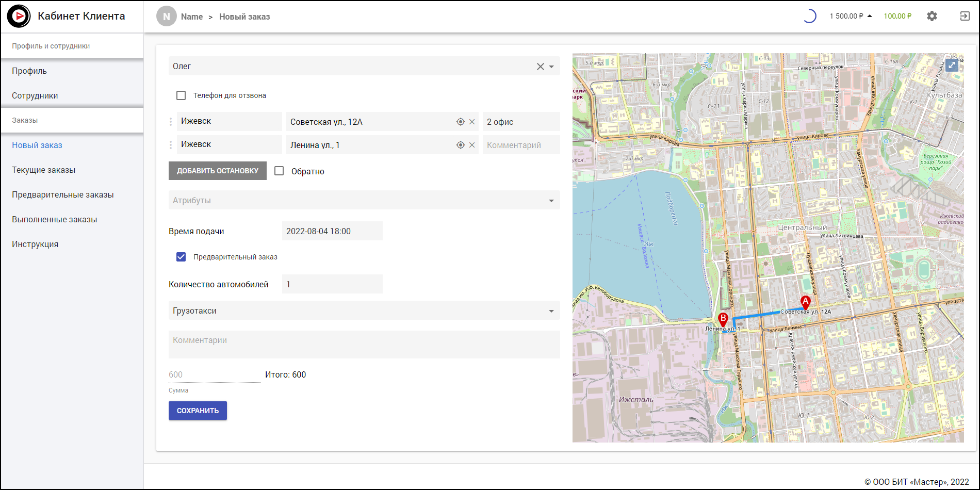Screen dimensions: 980x490
Task: Open Текущие заказы in sidebar
Action: (x=44, y=170)
